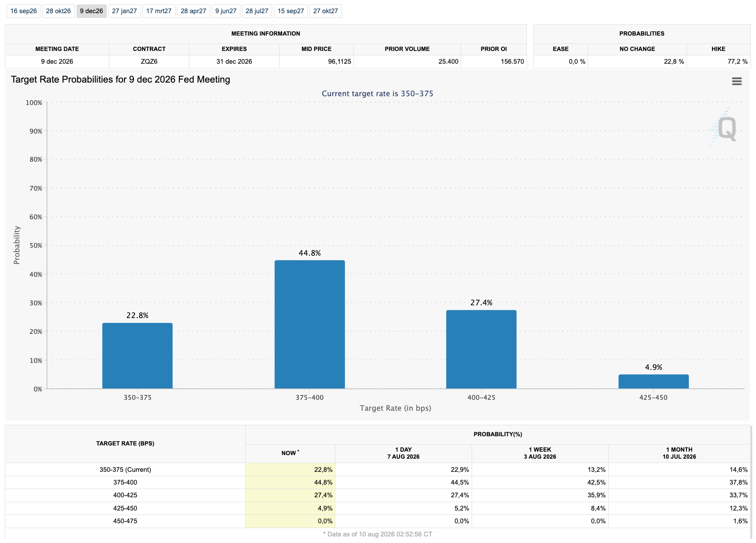Viewport: 756px width, 543px height.
Task: Click the 1 month value 1,6%
Action: coord(740,521)
